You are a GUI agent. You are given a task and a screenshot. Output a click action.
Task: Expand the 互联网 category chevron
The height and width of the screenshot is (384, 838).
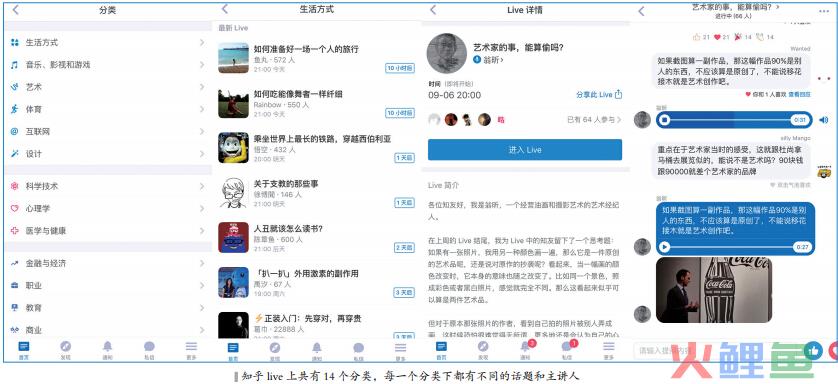pyautogui.click(x=202, y=131)
